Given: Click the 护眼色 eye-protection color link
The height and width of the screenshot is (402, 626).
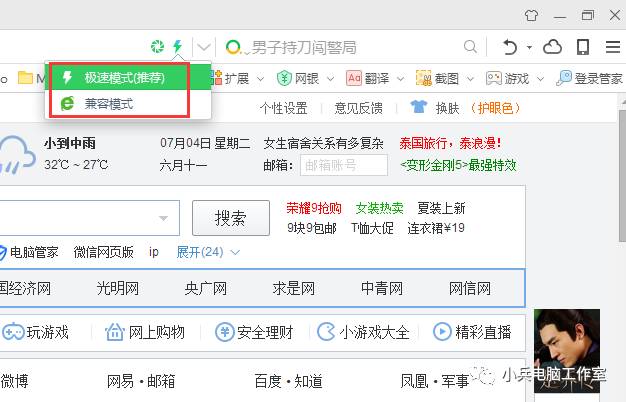Looking at the screenshot, I should pos(495,108).
